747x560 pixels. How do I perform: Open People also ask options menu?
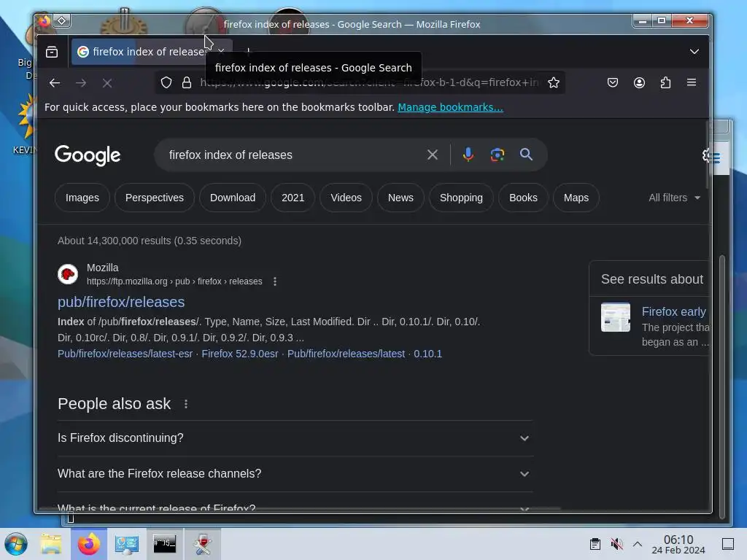pyautogui.click(x=186, y=404)
